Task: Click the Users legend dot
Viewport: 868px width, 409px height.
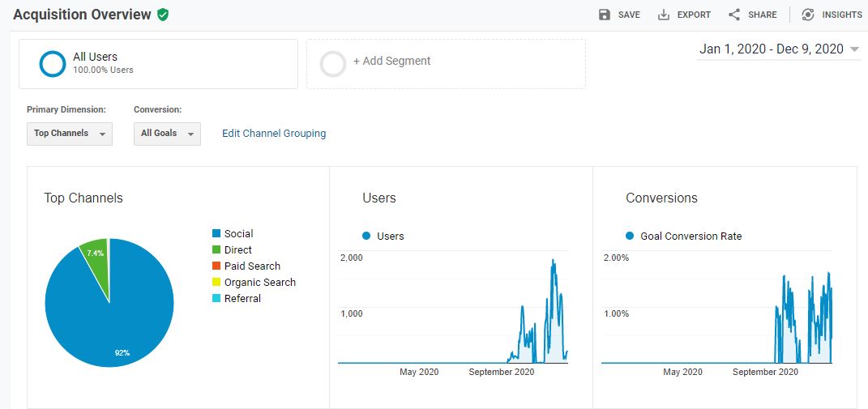Action: [366, 236]
